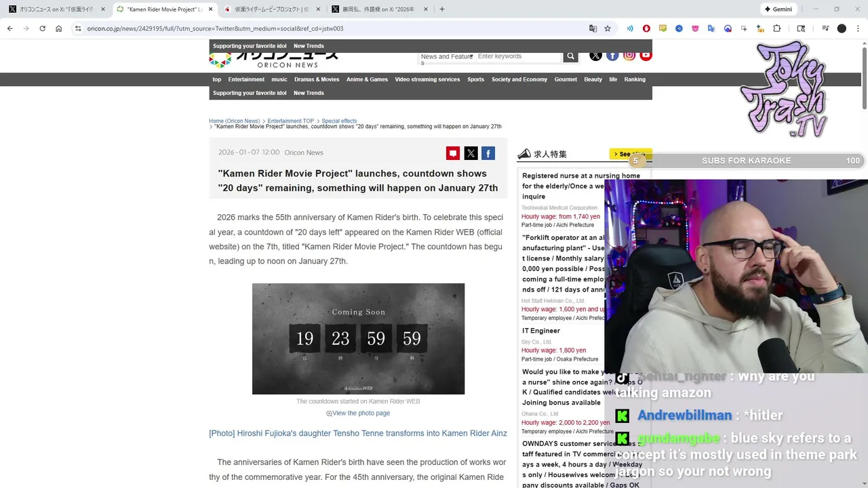Open Oricon's Facebook page from header

tap(612, 56)
